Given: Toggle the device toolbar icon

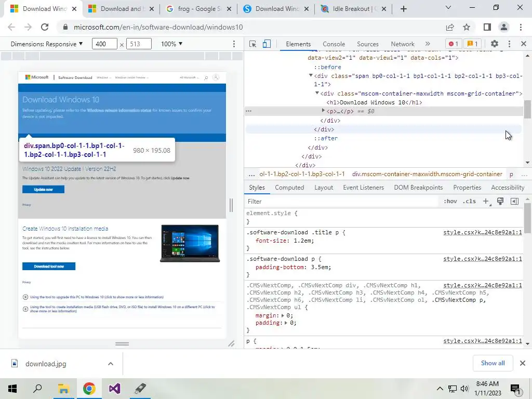Looking at the screenshot, I should pos(267,44).
